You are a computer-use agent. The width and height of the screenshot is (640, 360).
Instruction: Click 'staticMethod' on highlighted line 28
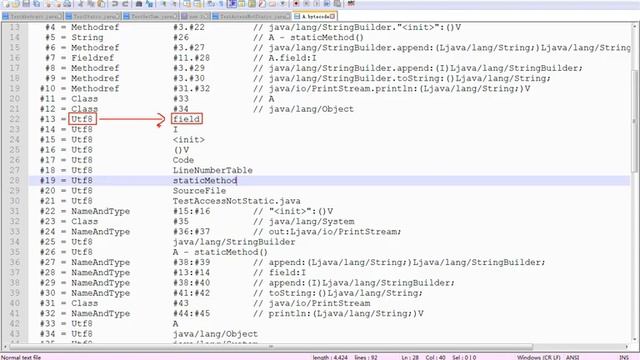(x=204, y=180)
